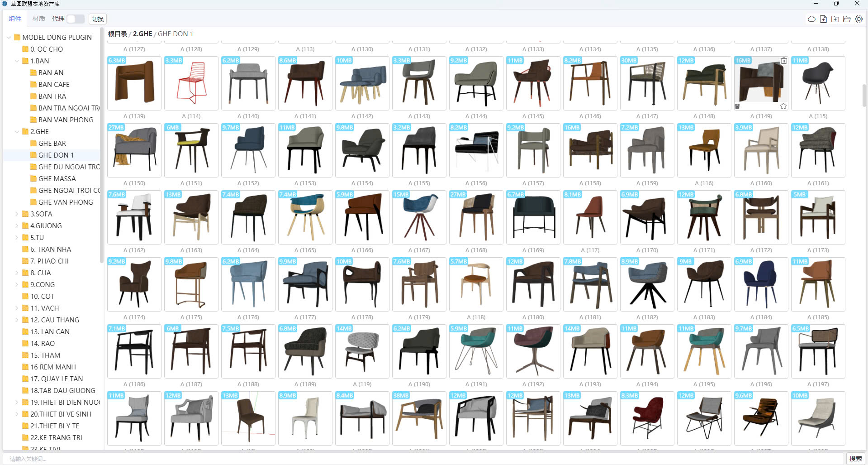Screen dimensions: 868x465
Task: Toggle the 代理 proxy switch
Action: coord(76,19)
